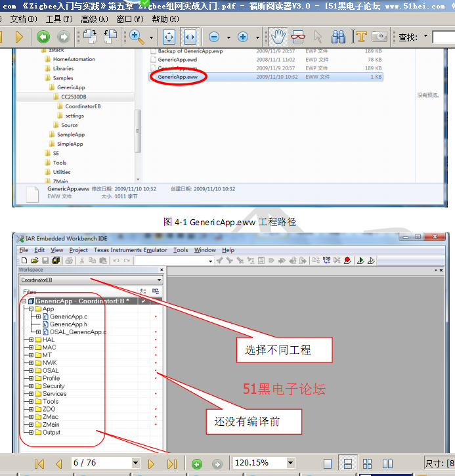The height and width of the screenshot is (476, 455).
Task: Open the 查找 find options dropdown
Action: coord(425,36)
